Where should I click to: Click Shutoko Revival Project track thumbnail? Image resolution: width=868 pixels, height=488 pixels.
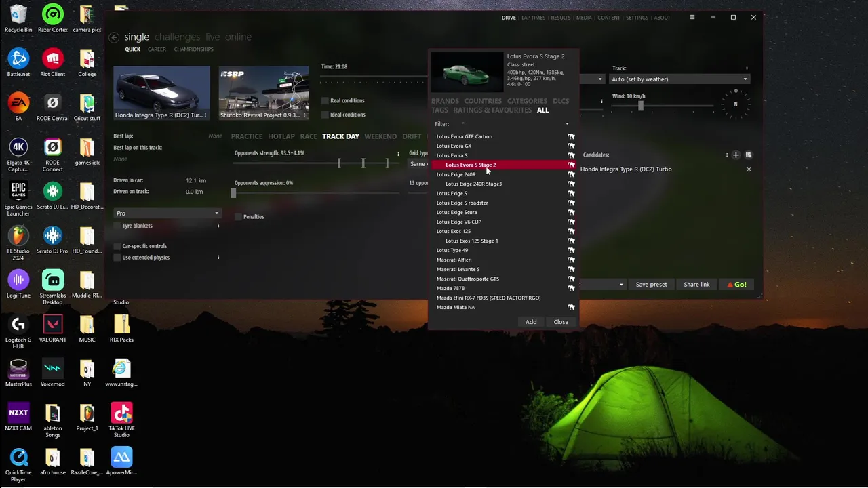tap(264, 92)
